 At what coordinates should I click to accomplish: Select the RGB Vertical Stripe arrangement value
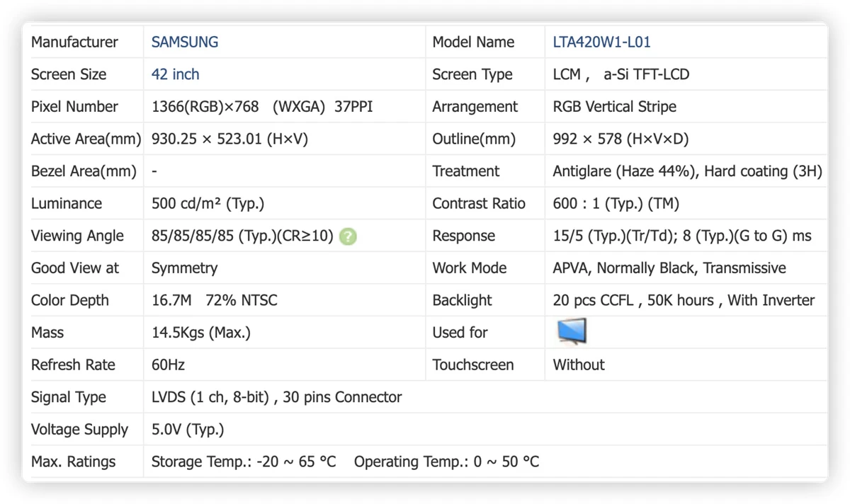[x=614, y=107]
